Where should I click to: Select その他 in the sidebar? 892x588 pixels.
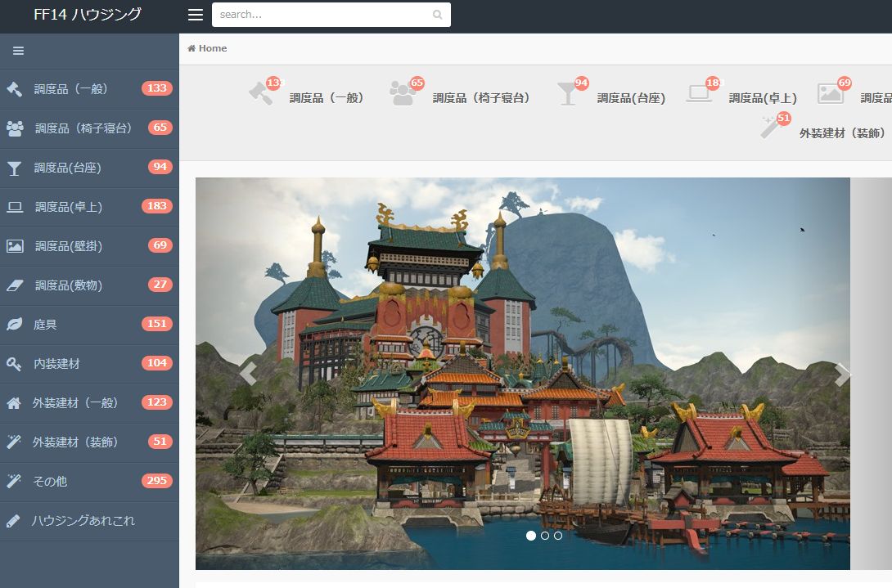point(89,482)
